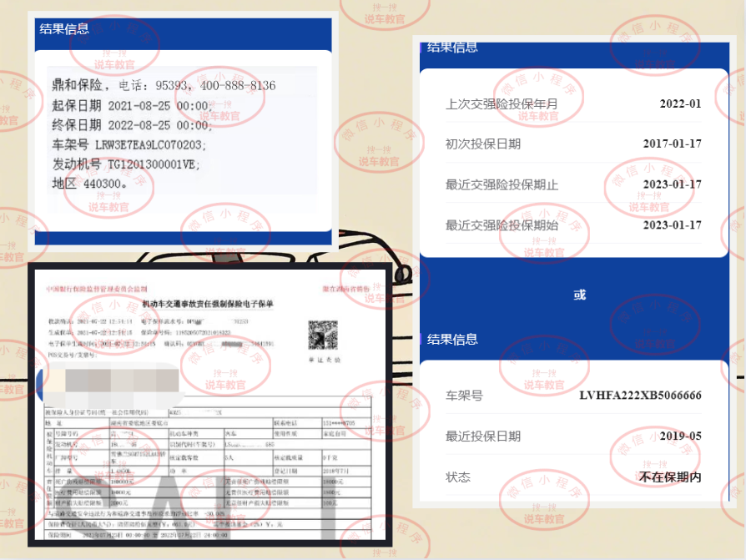Select the VIN LVHFA222XB5066666
746x560 pixels.
(x=640, y=396)
